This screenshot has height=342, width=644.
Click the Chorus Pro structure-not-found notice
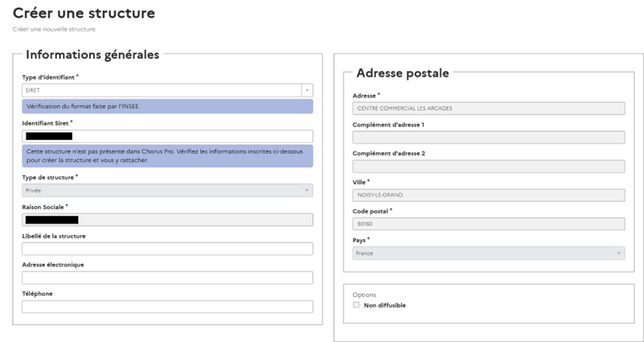click(167, 156)
